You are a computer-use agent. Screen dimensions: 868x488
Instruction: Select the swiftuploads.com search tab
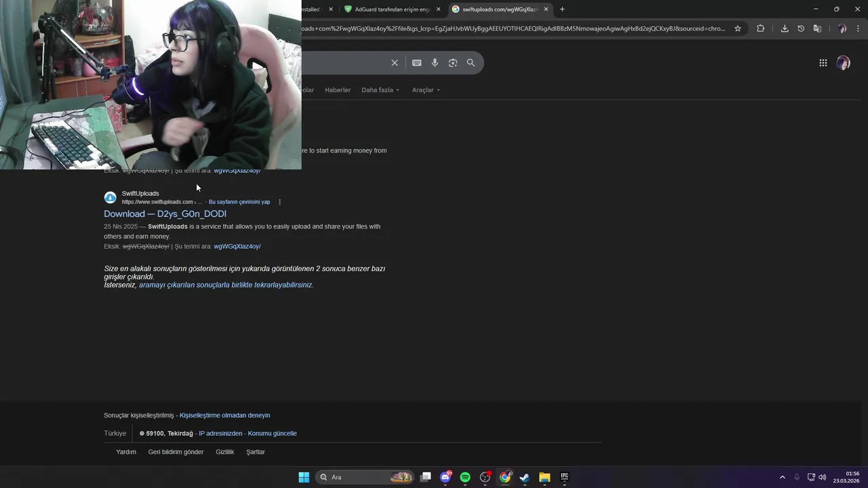pyautogui.click(x=500, y=9)
